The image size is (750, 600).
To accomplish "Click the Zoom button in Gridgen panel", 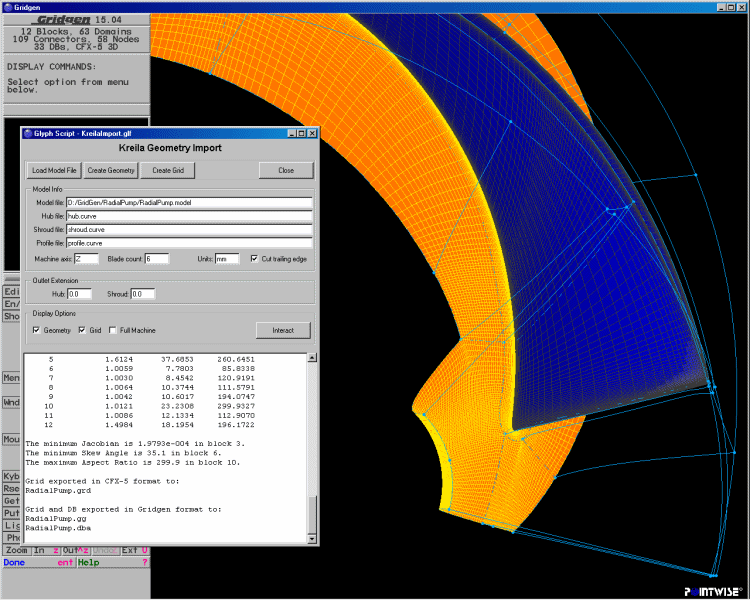I will [x=17, y=551].
